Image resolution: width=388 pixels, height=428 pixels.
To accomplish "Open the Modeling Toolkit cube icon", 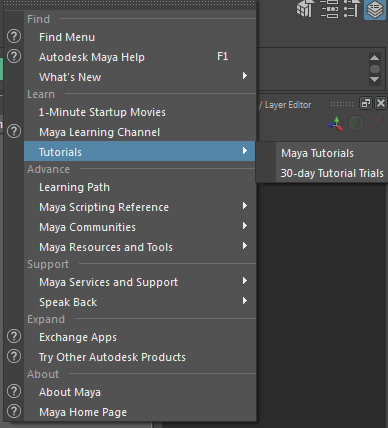I will (x=305, y=8).
